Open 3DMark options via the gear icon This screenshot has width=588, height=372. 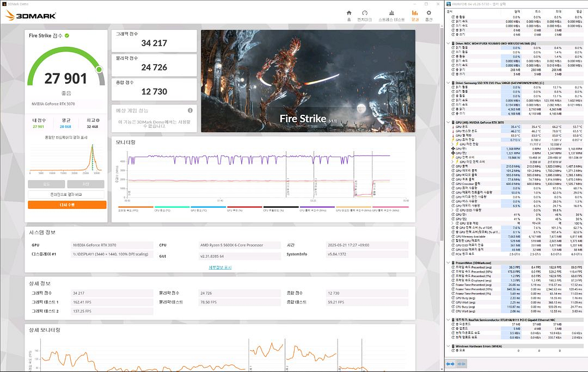tap(429, 13)
